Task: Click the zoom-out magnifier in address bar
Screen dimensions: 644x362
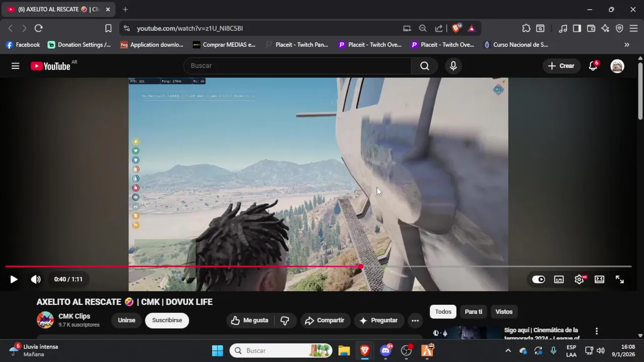Action: [423, 29]
